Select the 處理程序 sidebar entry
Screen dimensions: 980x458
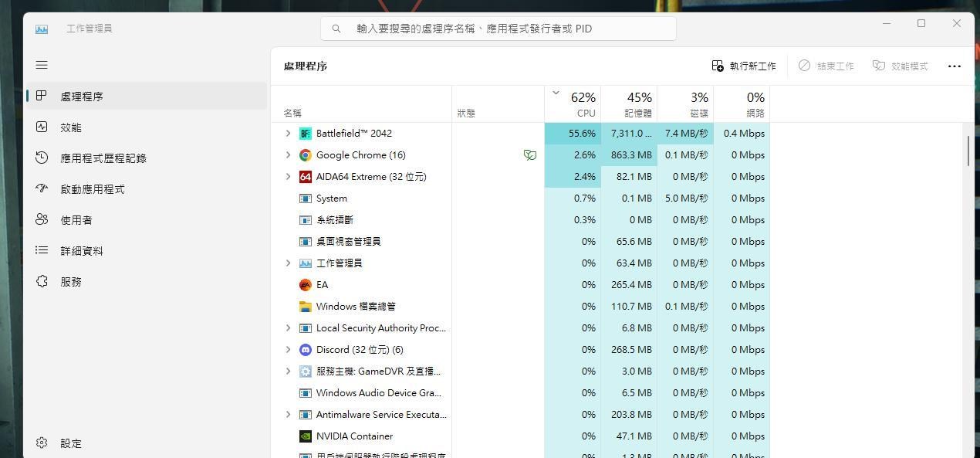83,96
